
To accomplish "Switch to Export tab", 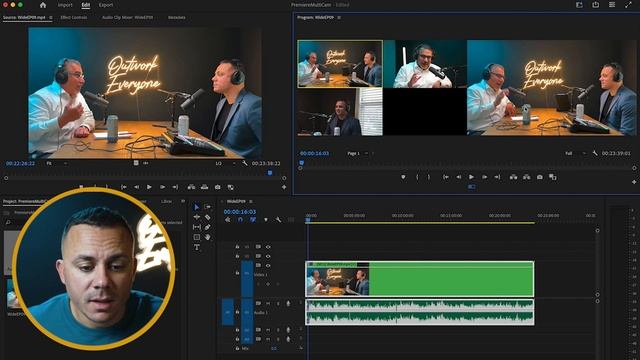I will tap(106, 5).
